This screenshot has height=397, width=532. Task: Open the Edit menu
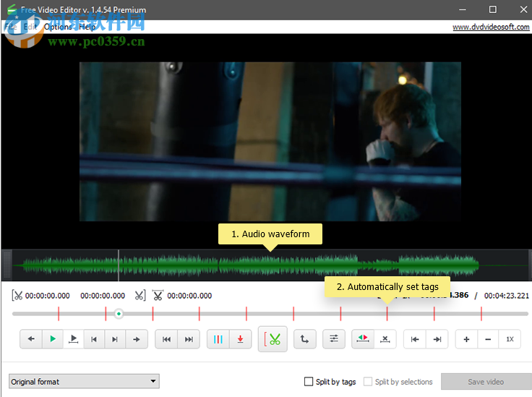pyautogui.click(x=30, y=27)
